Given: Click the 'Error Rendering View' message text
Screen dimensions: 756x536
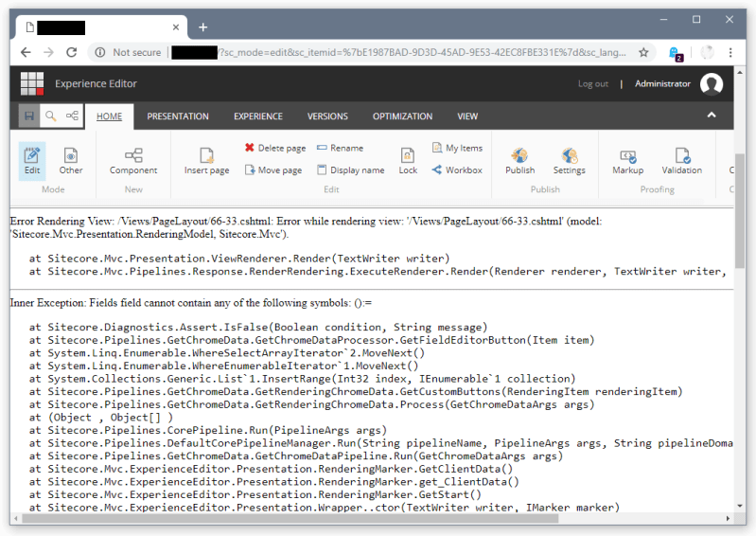Looking at the screenshot, I should coord(306,227).
